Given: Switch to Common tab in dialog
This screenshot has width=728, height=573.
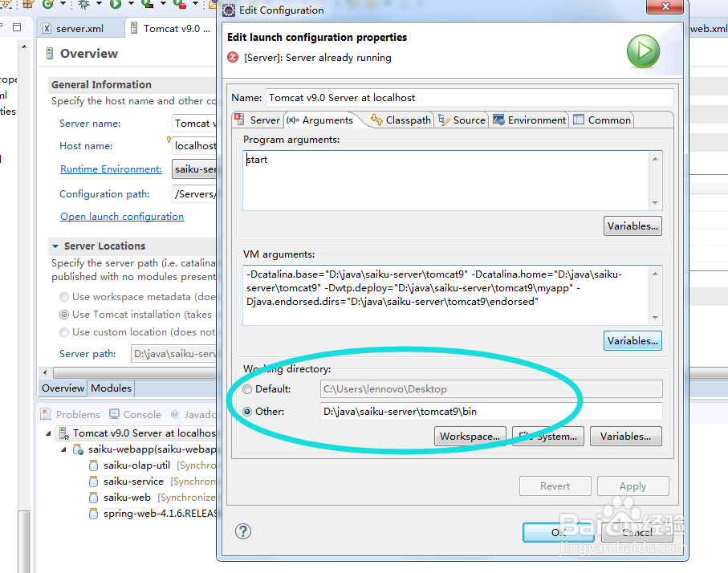Looking at the screenshot, I should (x=602, y=120).
